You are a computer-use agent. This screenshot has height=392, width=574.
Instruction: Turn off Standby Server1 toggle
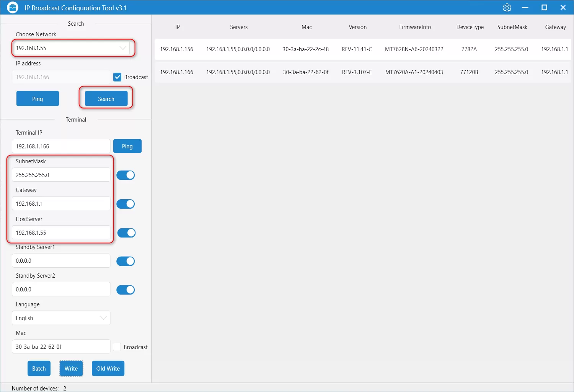click(x=126, y=261)
